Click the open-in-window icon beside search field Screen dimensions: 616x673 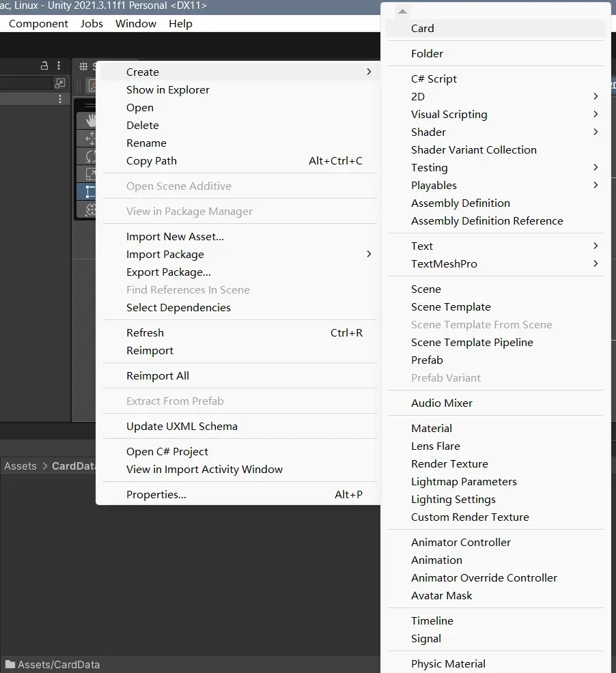pos(60,83)
